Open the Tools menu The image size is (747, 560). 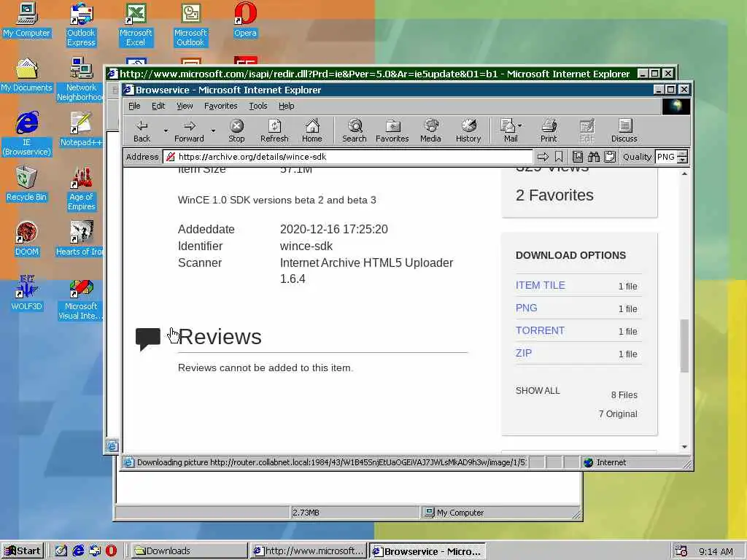coord(258,106)
